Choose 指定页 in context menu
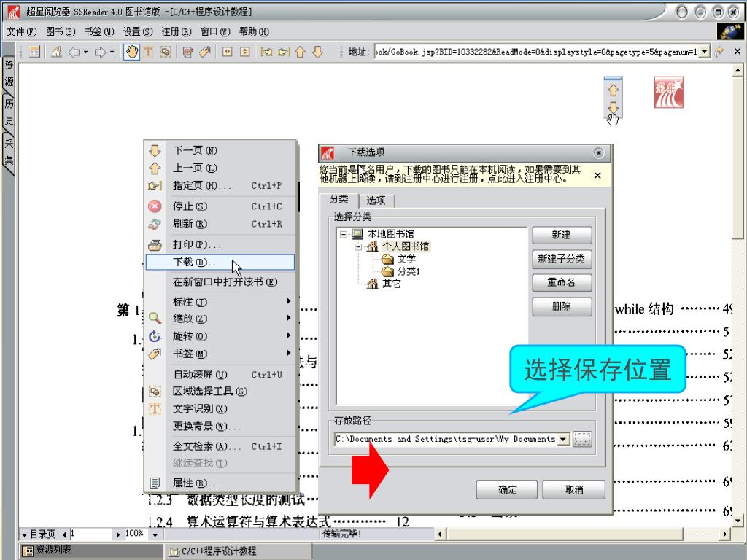Screen dimensions: 747x560 pos(220,185)
